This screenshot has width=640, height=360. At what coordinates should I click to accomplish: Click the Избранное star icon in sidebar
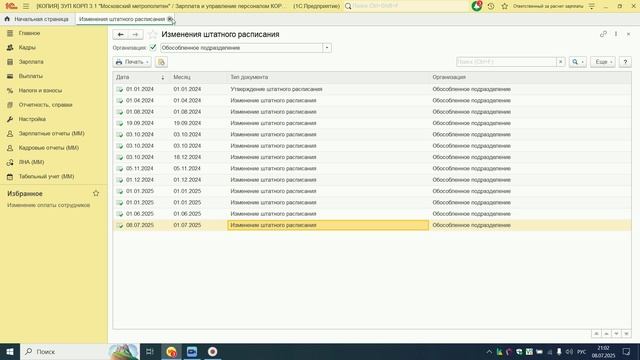(96, 193)
